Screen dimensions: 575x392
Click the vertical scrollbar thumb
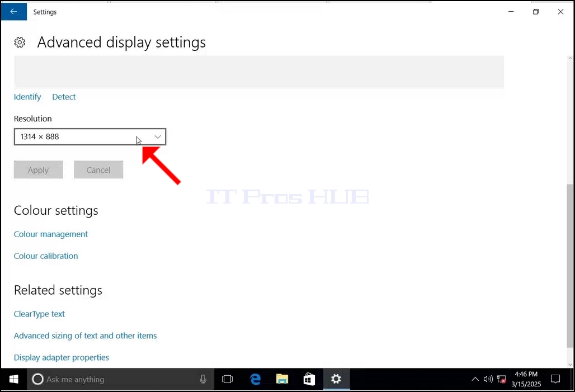[x=570, y=266]
